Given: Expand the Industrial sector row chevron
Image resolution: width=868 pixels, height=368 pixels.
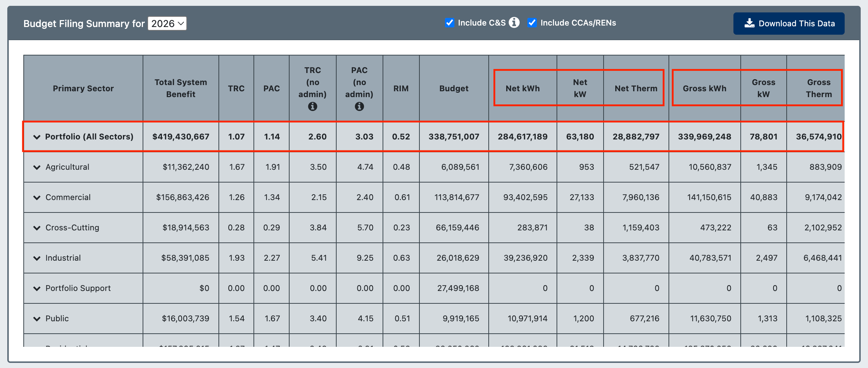Looking at the screenshot, I should (x=37, y=258).
